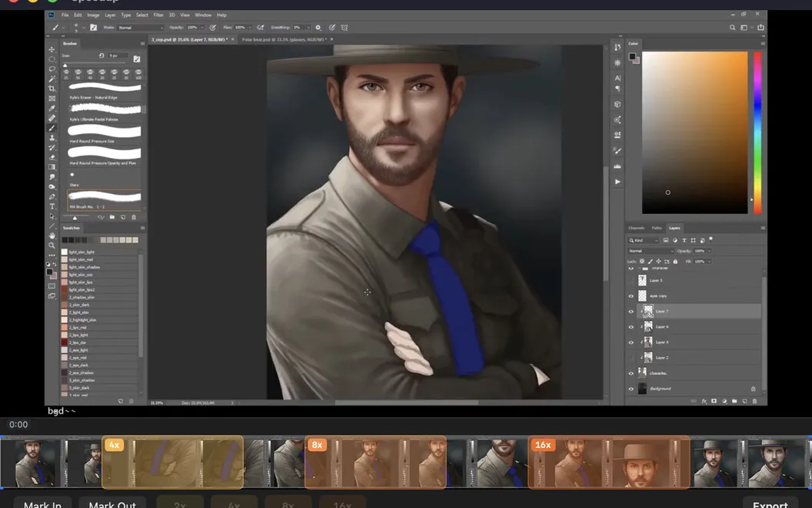Screen dimensions: 812x508
Task: Select the Eraser tool
Action: coord(52,158)
